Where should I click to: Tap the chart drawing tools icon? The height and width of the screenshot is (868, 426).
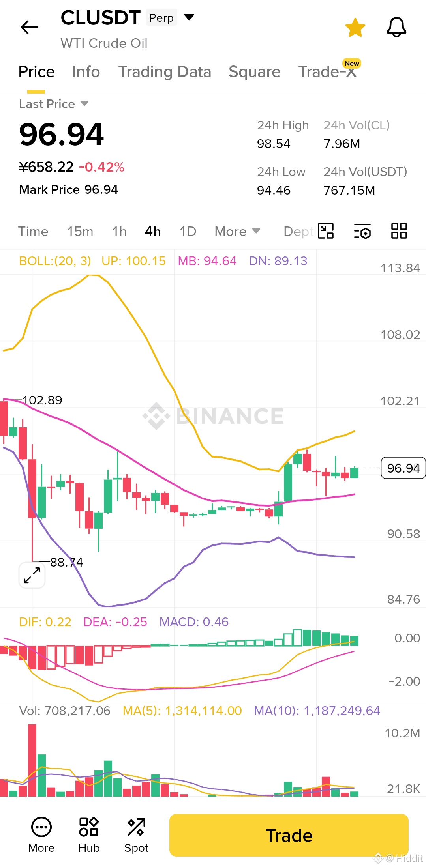(x=326, y=231)
